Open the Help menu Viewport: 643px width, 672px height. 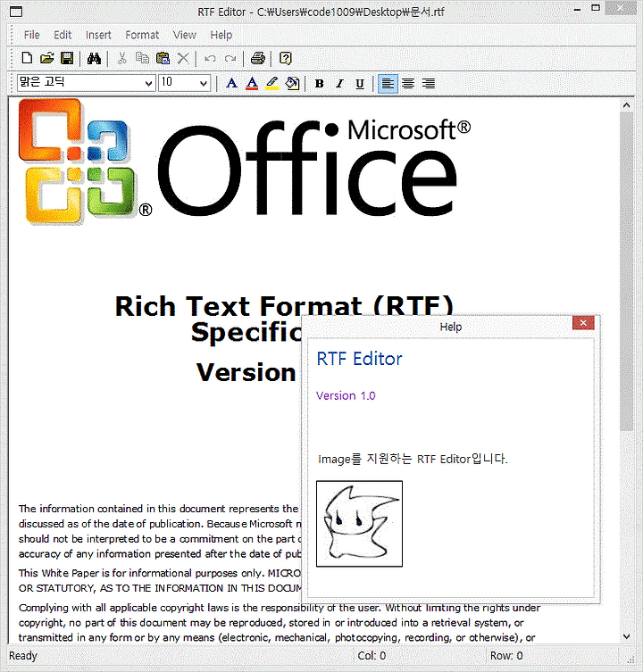tap(221, 35)
